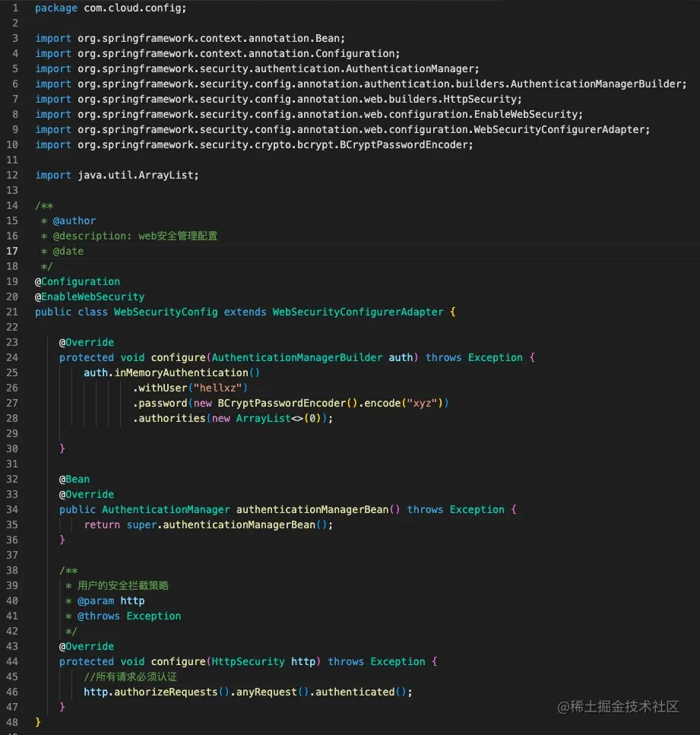The height and width of the screenshot is (735, 700).
Task: Click WebSecurityConfigurerAdapter in the class declaration
Action: [358, 312]
